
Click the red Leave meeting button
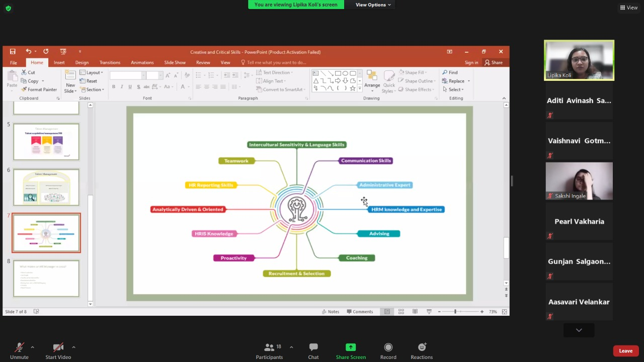click(625, 351)
